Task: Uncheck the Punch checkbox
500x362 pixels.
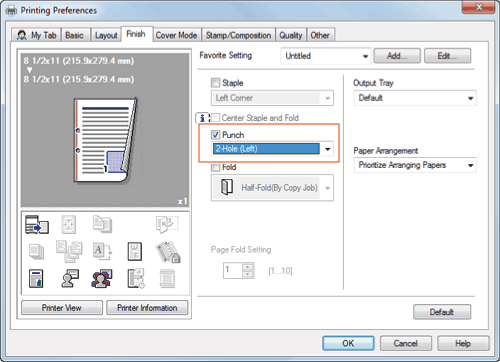Action: 215,135
